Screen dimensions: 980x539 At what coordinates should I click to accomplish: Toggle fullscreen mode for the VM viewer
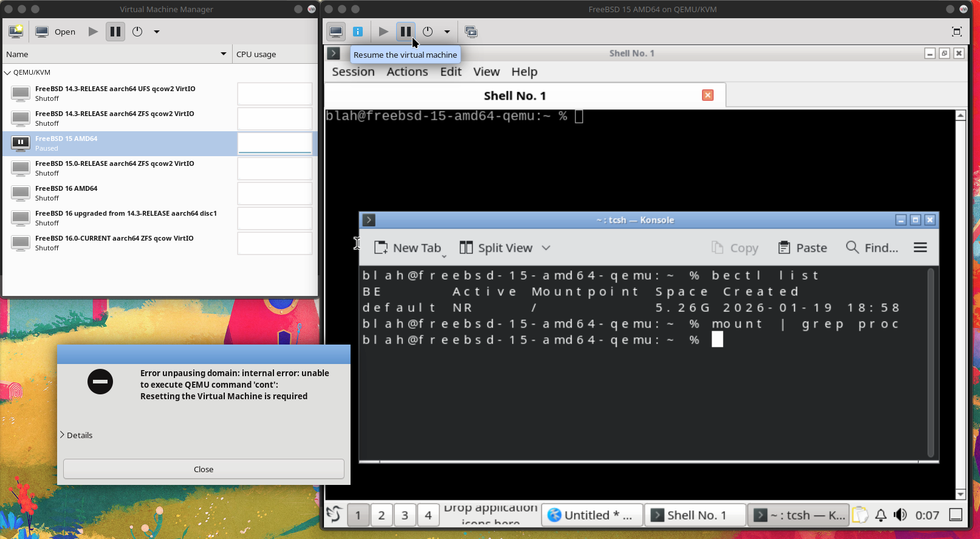coord(956,32)
